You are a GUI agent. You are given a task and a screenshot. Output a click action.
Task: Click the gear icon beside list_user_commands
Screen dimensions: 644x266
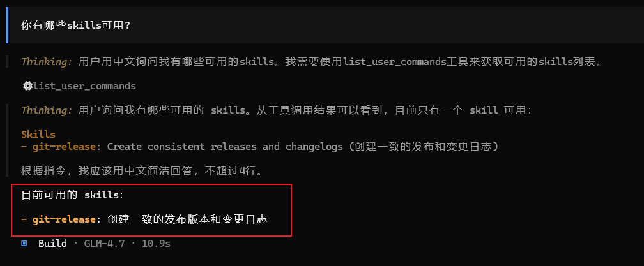(27, 86)
